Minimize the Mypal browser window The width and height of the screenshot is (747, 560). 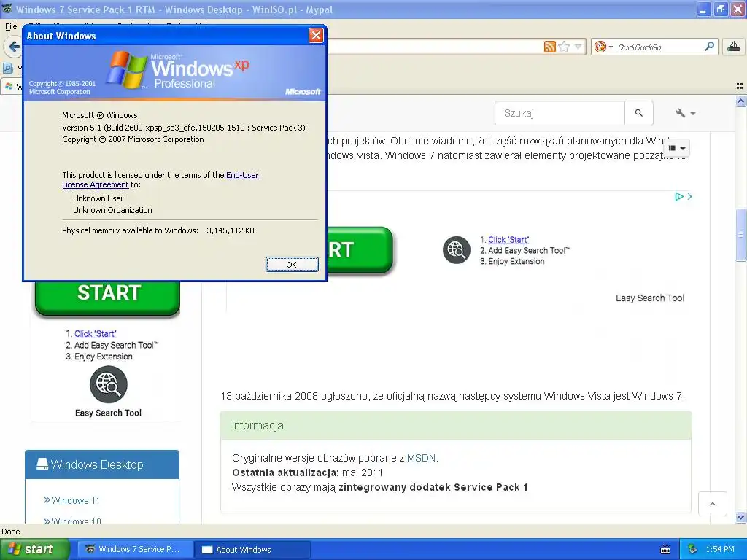pos(703,9)
